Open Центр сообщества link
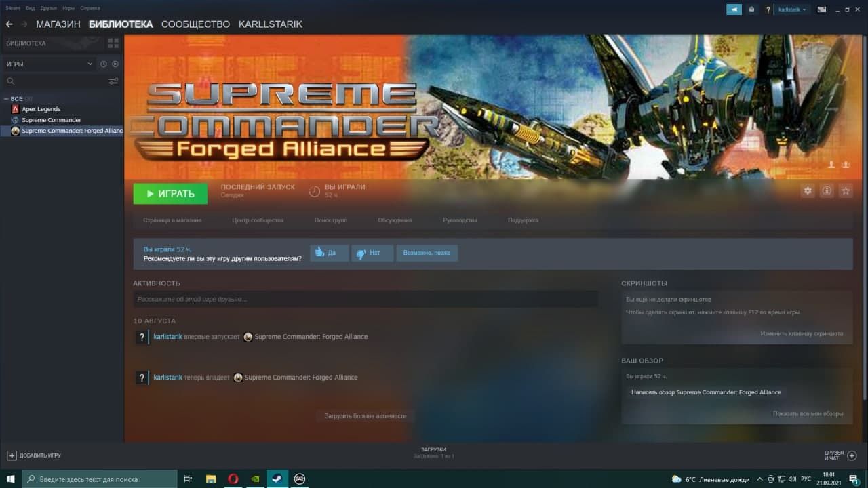This screenshot has width=868, height=488. tap(258, 220)
